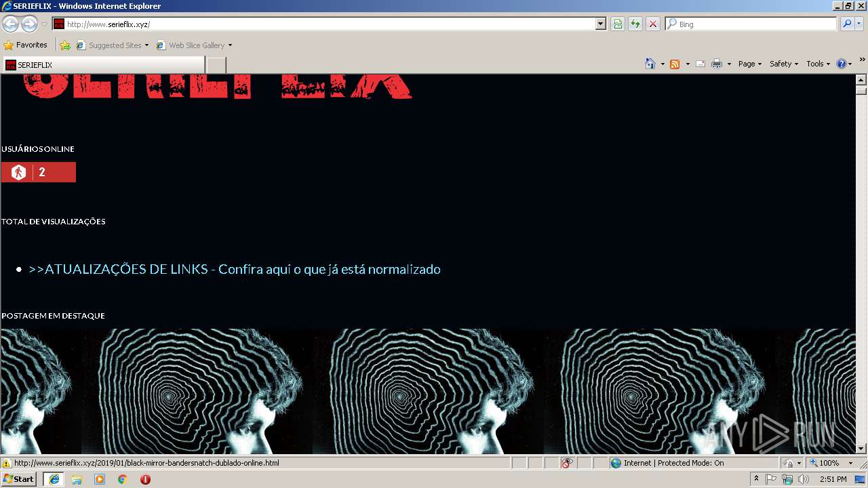
Task: Click the Internet Explorer taskbar icon
Action: (x=54, y=479)
